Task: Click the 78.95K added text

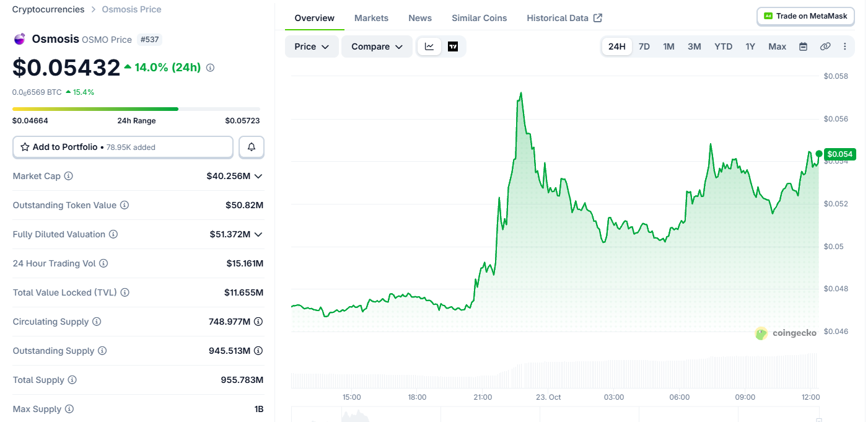Action: [131, 147]
